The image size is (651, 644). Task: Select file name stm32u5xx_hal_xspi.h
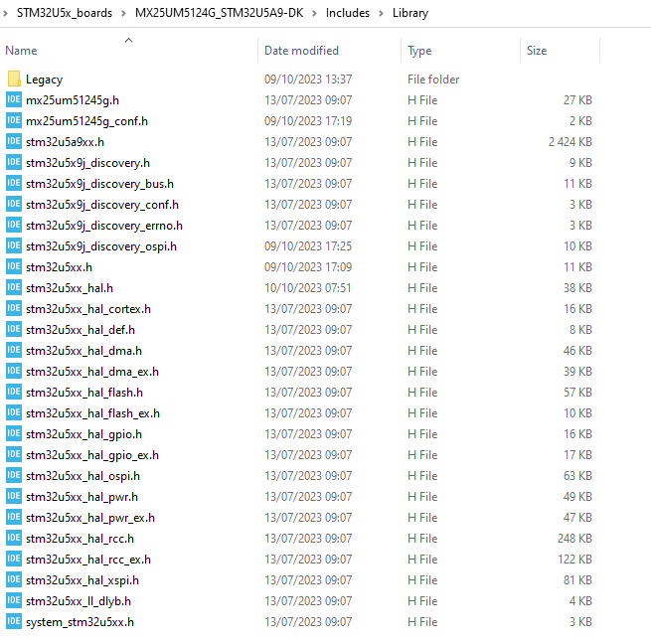point(82,580)
